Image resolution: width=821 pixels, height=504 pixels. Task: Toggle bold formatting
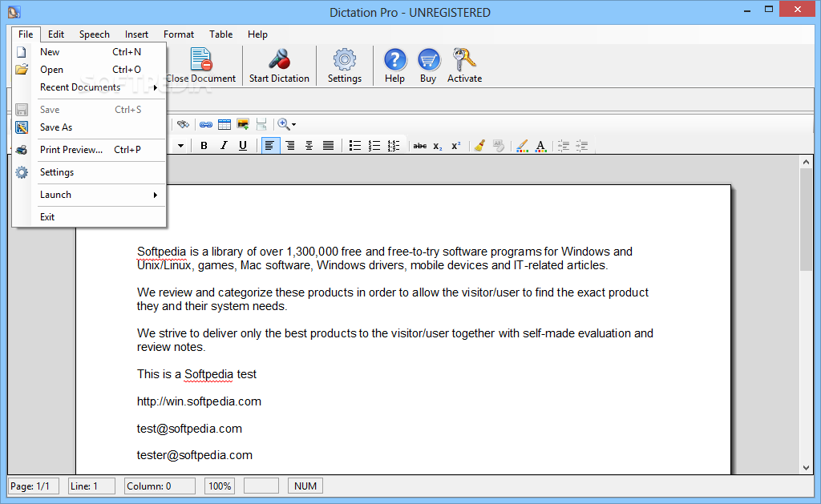point(204,146)
